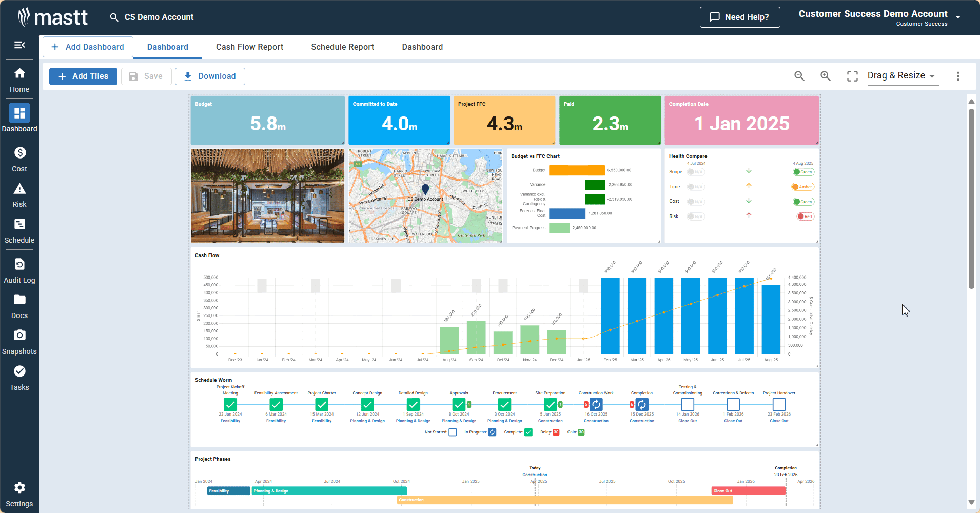Open the Drag & Resize dropdown
This screenshot has height=513, width=980.
point(902,76)
